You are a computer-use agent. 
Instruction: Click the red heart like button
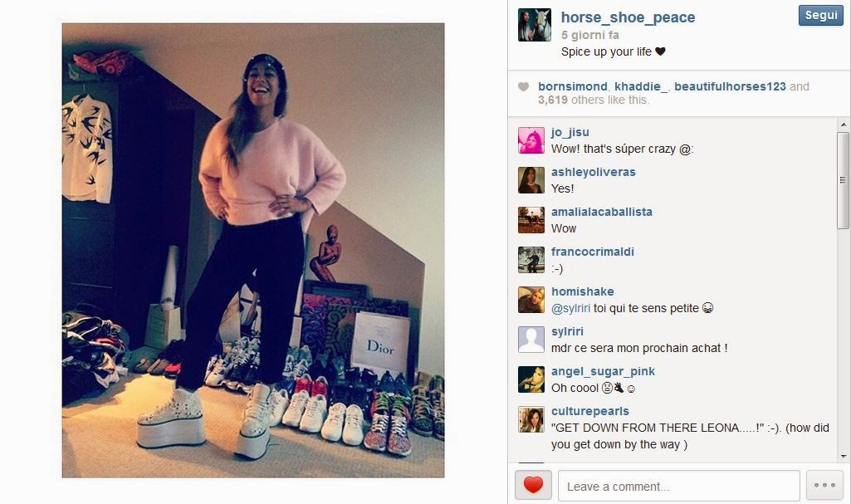point(533,485)
